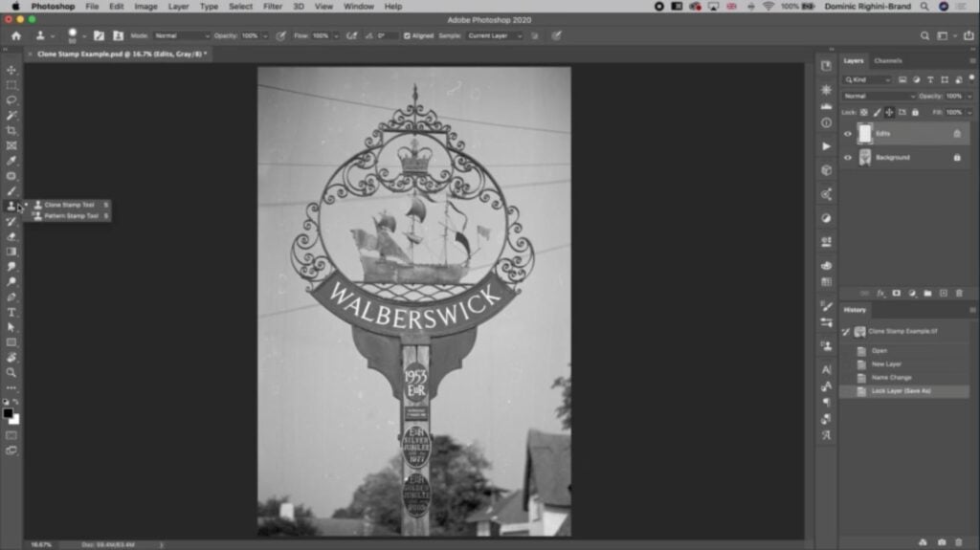Select the Rectangle shape tool
Viewport: 980px width, 550px height.
pos(11,342)
